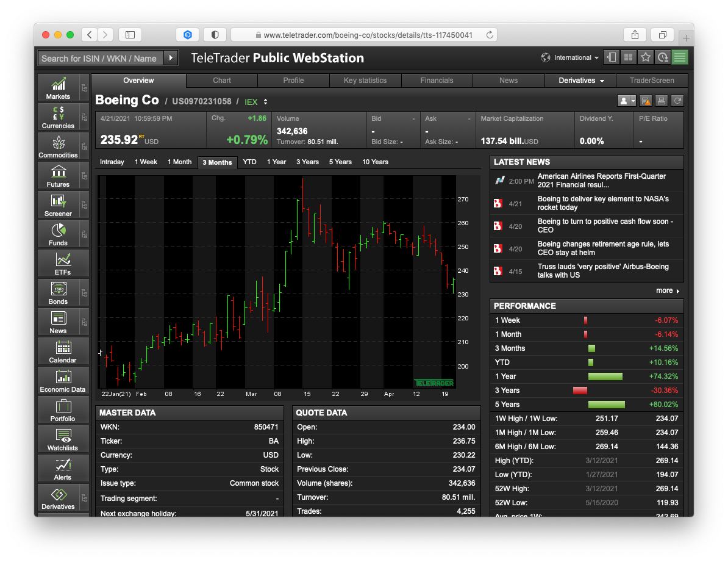Image resolution: width=728 pixels, height=562 pixels.
Task: Open the Economic Data sidebar section
Action: (x=63, y=381)
